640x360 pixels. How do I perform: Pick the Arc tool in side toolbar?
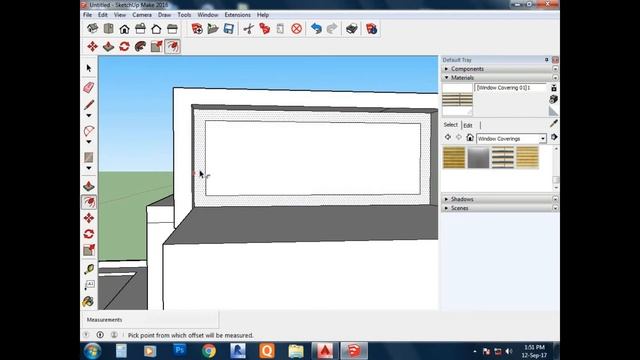pos(89,131)
